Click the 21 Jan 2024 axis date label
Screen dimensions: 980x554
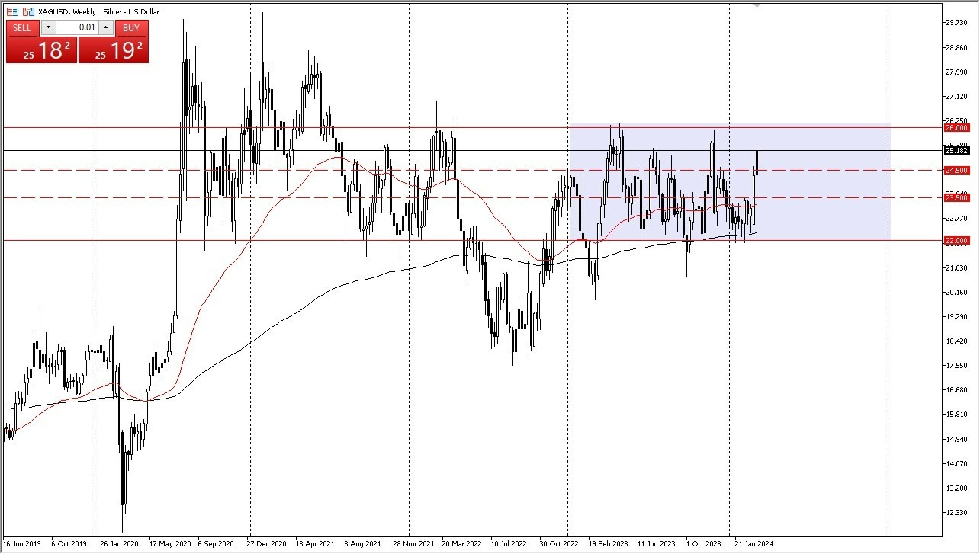pyautogui.click(x=753, y=544)
